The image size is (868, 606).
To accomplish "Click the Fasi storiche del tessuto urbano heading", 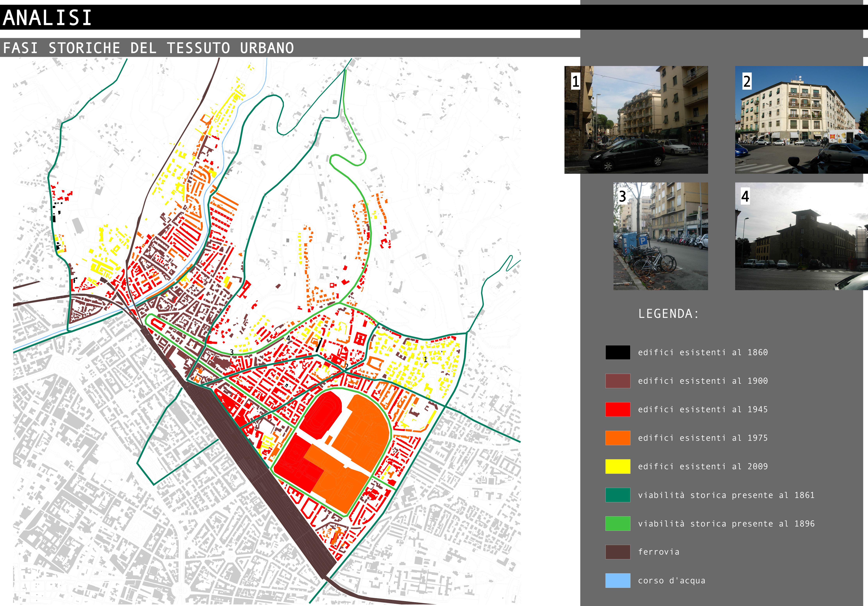I will tap(148, 48).
